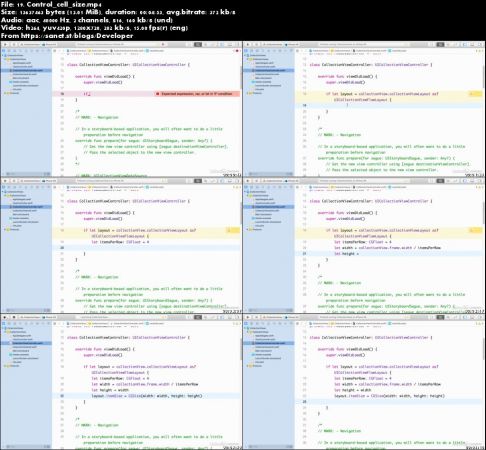Click the Run button in the highlighted itemSize thumbnail
486x450 pixels.
[x=5, y=317]
